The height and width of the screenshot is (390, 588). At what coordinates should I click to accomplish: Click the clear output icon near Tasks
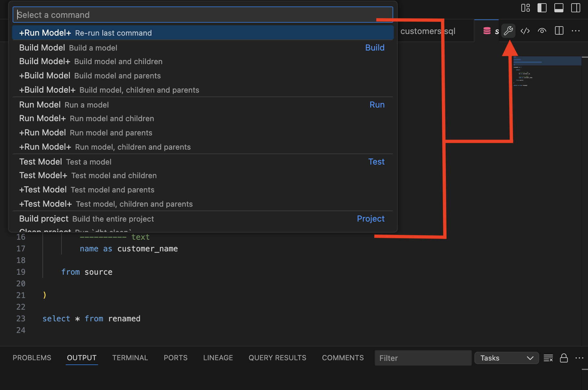(548, 358)
